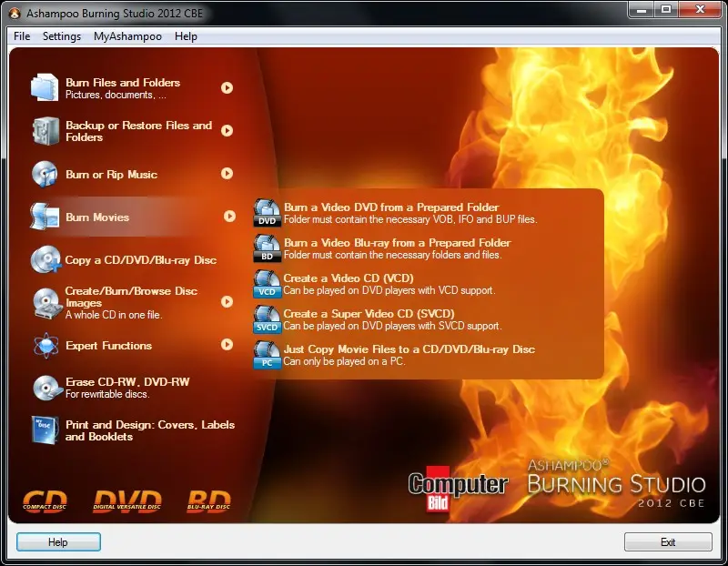Open the Settings menu
This screenshot has width=728, height=566.
(x=62, y=36)
